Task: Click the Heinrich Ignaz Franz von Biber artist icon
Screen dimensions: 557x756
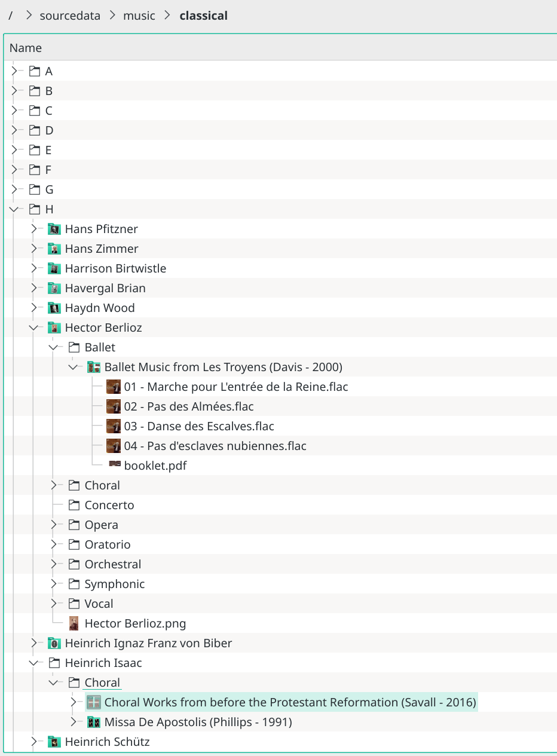Action: (54, 643)
